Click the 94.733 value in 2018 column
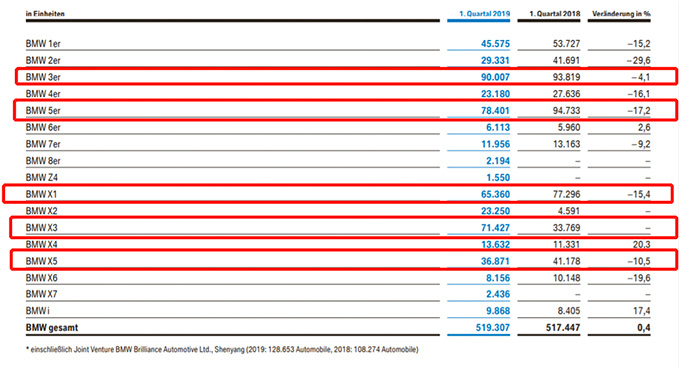680x368 pixels. (566, 111)
